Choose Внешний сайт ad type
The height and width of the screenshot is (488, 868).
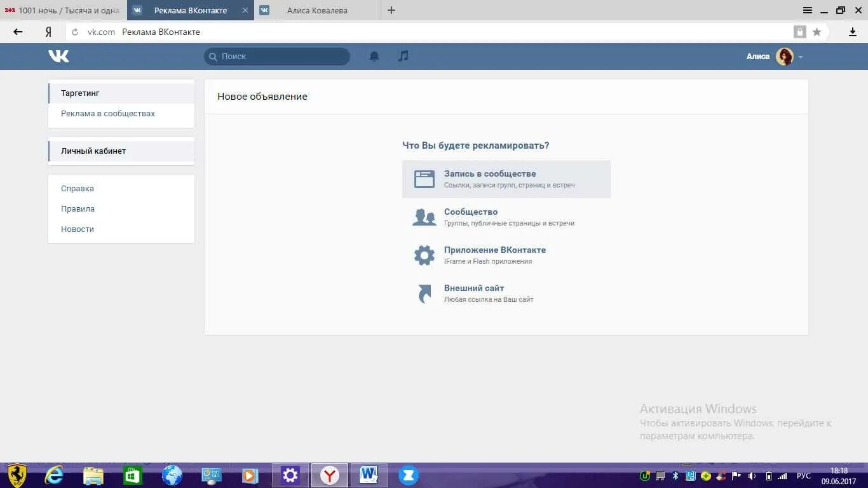click(506, 294)
